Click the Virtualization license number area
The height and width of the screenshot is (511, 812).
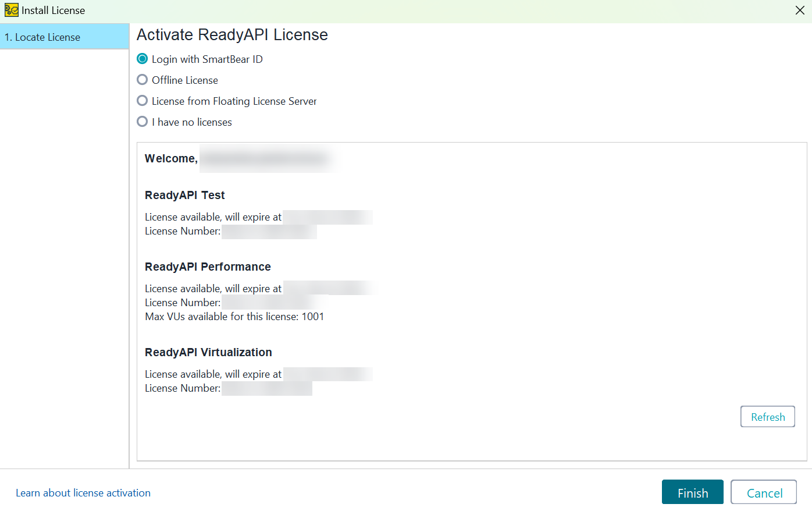click(x=266, y=388)
